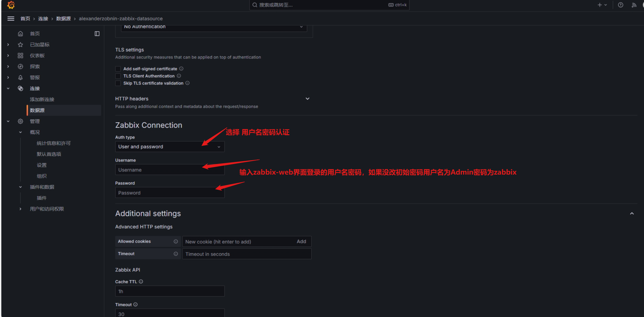Open 添加新连接 menu item

click(x=42, y=99)
